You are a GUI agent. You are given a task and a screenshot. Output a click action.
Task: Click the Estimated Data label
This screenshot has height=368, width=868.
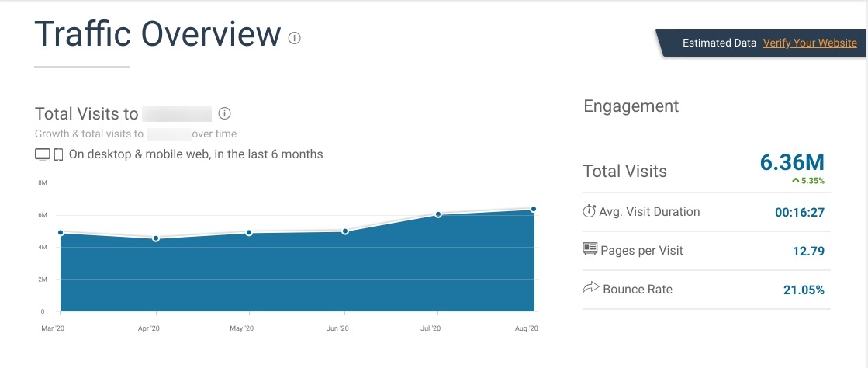tap(719, 43)
